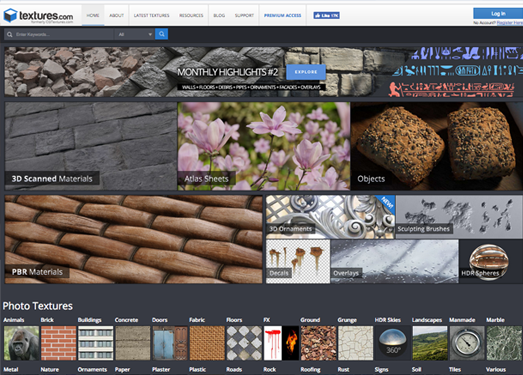Viewport: 523px width, 375px height.
Task: Select the Brick texture thumbnail
Action: click(x=58, y=343)
